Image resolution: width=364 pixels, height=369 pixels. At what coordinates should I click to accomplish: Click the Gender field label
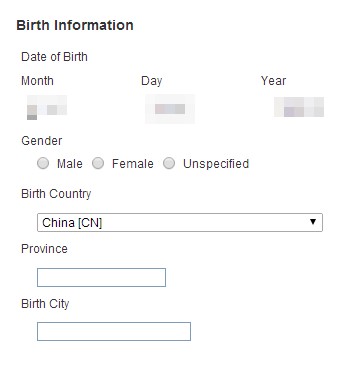pos(42,141)
